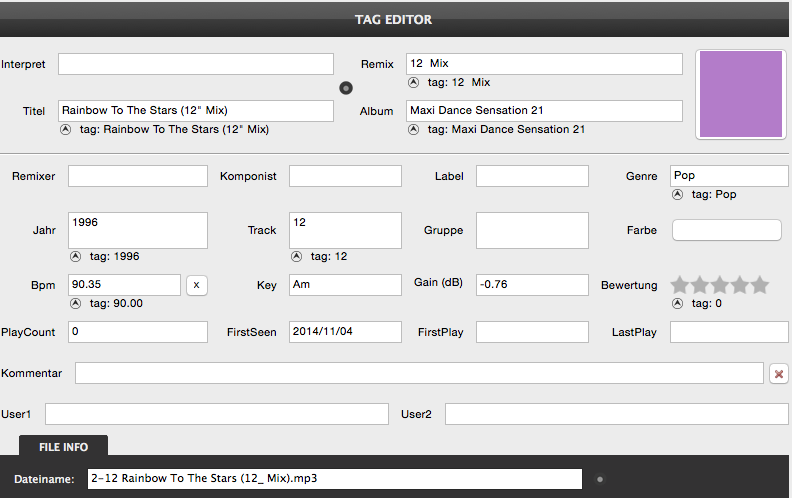Clear Bpm with the x button
The height and width of the screenshot is (498, 792).
pyautogui.click(x=196, y=285)
